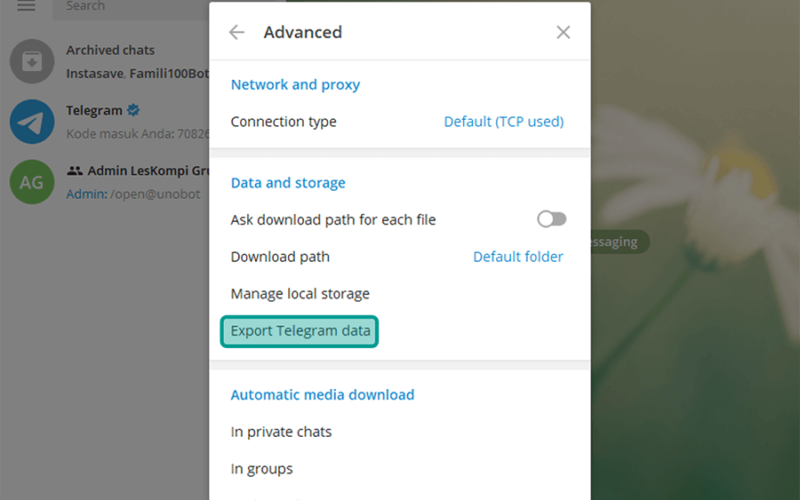Open the hamburger main menu
The width and height of the screenshot is (800, 500).
coord(26,6)
